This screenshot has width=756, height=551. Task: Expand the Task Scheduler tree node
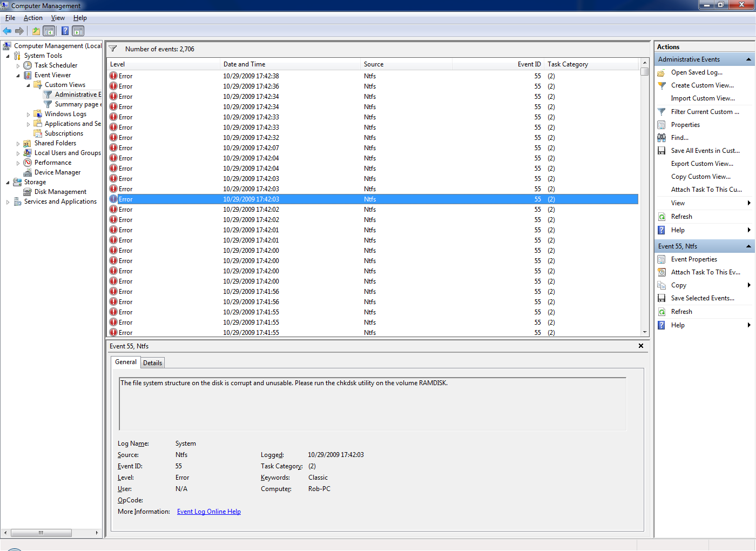18,66
